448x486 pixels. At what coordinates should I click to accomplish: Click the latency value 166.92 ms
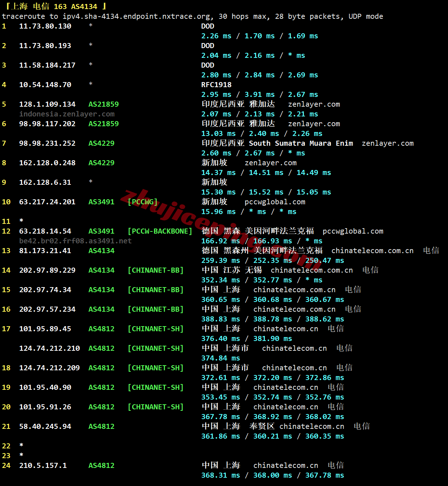tap(221, 241)
